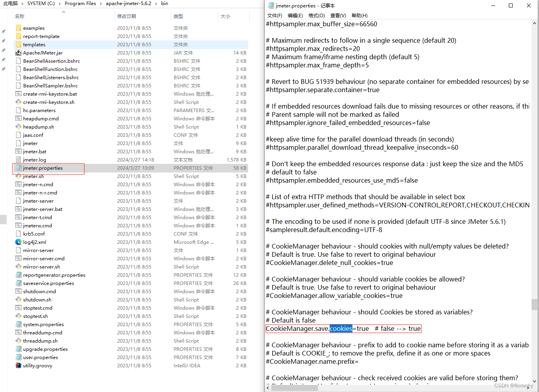The height and width of the screenshot is (392, 539).
Task: Click the Notepad scroll up arrow
Action: [534, 23]
